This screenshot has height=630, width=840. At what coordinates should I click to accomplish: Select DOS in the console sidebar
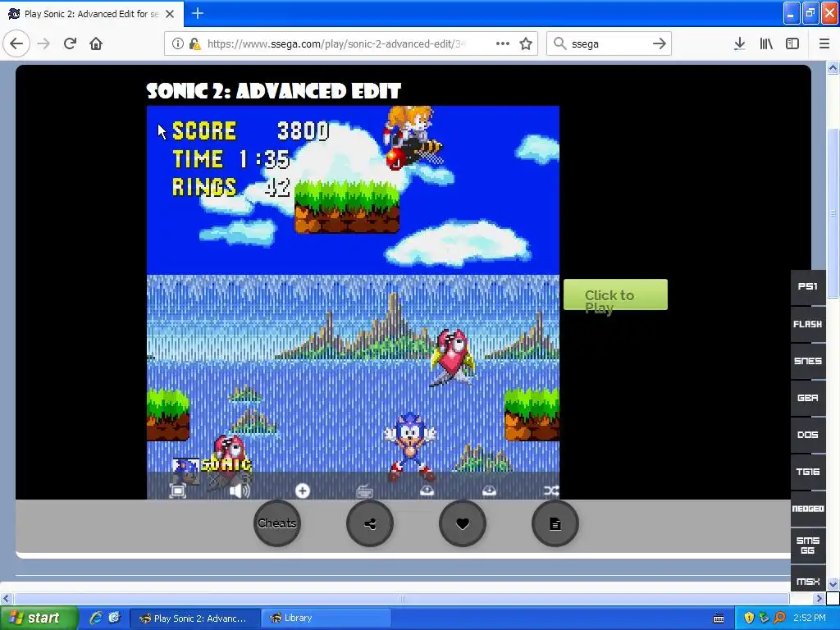click(808, 435)
